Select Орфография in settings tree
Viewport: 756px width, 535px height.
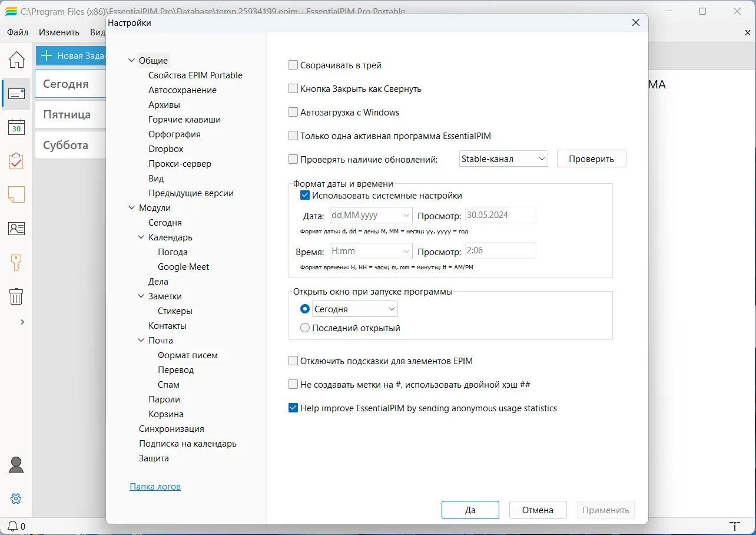point(174,134)
